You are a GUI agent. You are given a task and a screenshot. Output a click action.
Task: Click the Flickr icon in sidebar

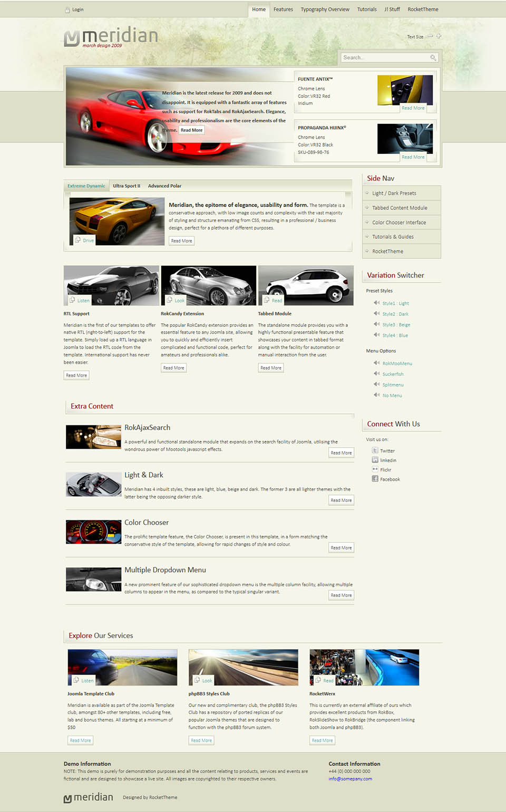point(375,469)
